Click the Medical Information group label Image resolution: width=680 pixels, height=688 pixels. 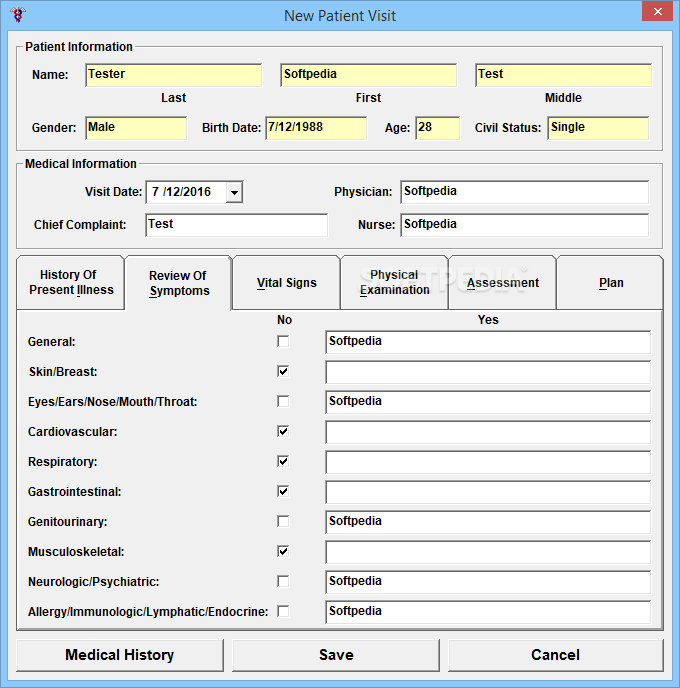click(x=81, y=164)
